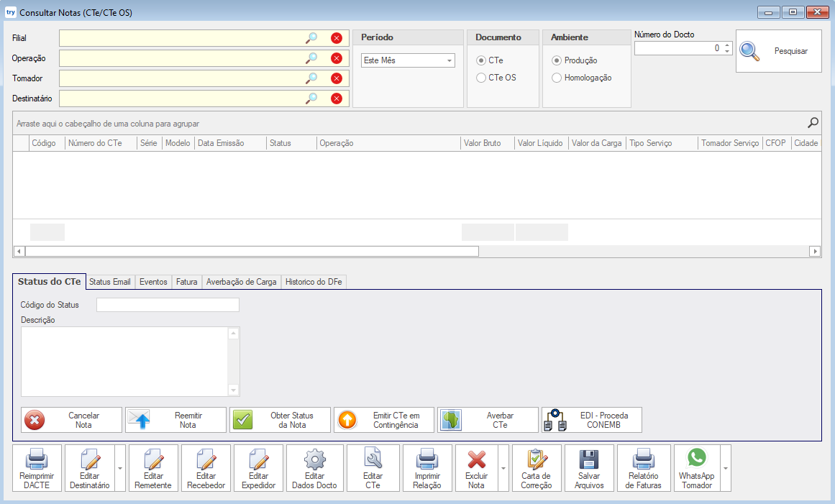Clear the Tomador field with red X
Screen dimensions: 835x504
[x=336, y=78]
